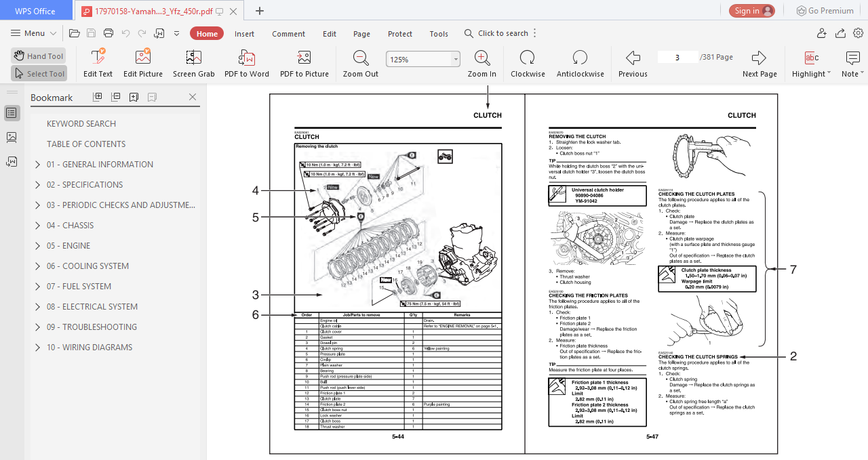Open the thumbnail sidebar panel icon
This screenshot has width=868, height=460.
pyautogui.click(x=11, y=138)
